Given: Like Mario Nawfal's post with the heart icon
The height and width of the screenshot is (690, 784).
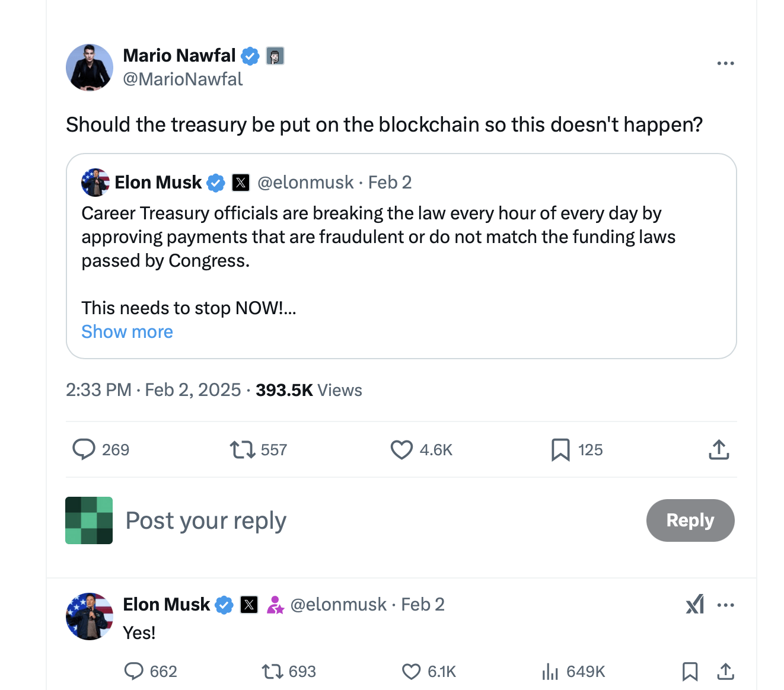Looking at the screenshot, I should tap(401, 450).
